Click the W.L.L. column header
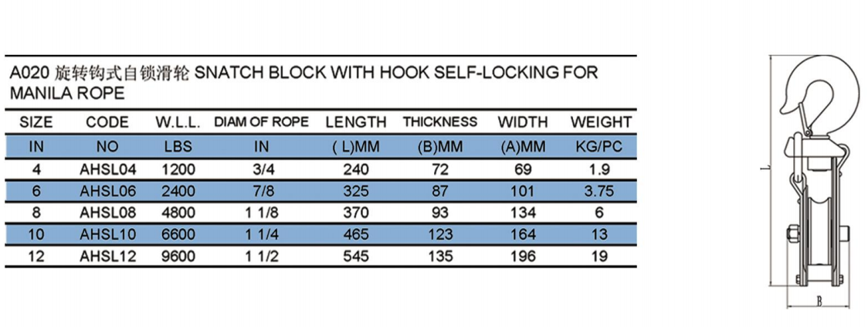868x327 pixels. pos(178,122)
